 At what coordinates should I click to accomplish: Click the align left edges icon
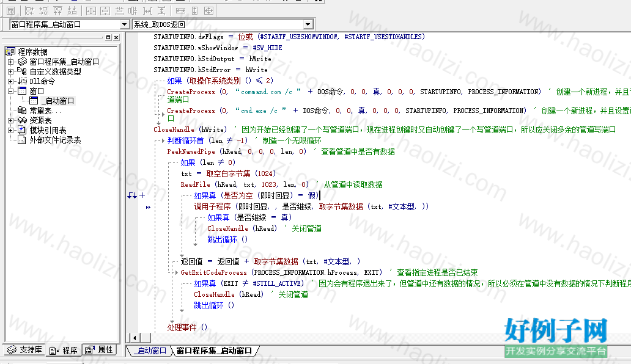29,11
